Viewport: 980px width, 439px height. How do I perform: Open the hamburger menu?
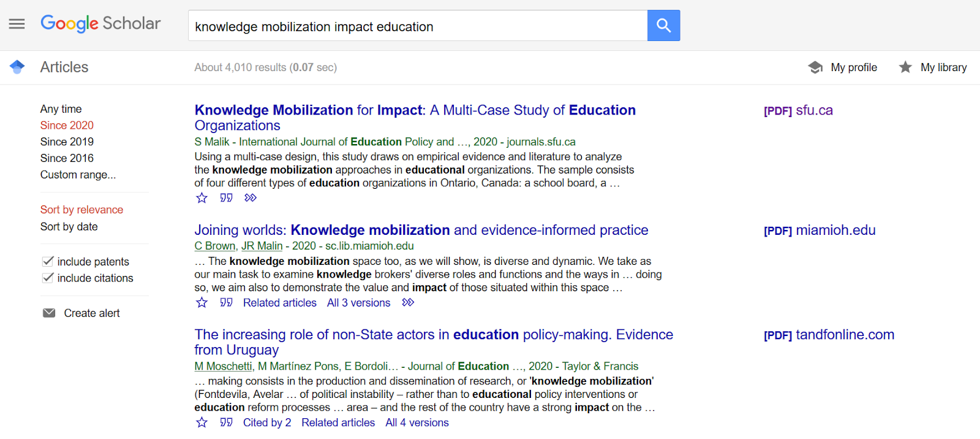click(17, 24)
